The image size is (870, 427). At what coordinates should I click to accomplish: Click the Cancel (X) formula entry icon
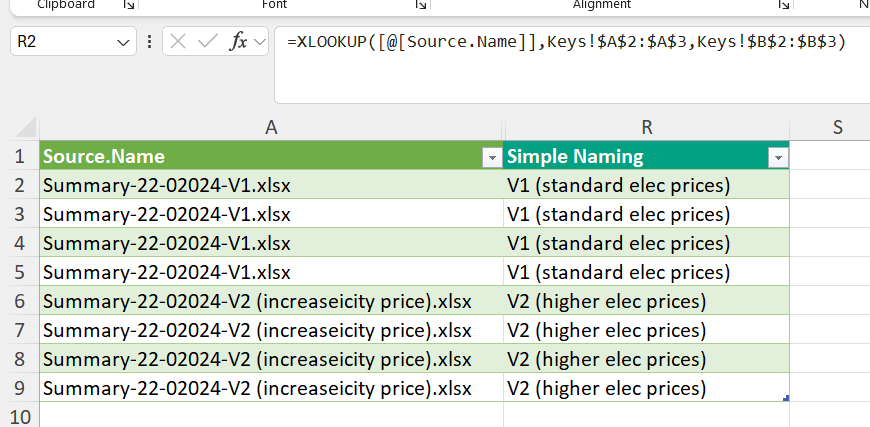pyautogui.click(x=178, y=42)
